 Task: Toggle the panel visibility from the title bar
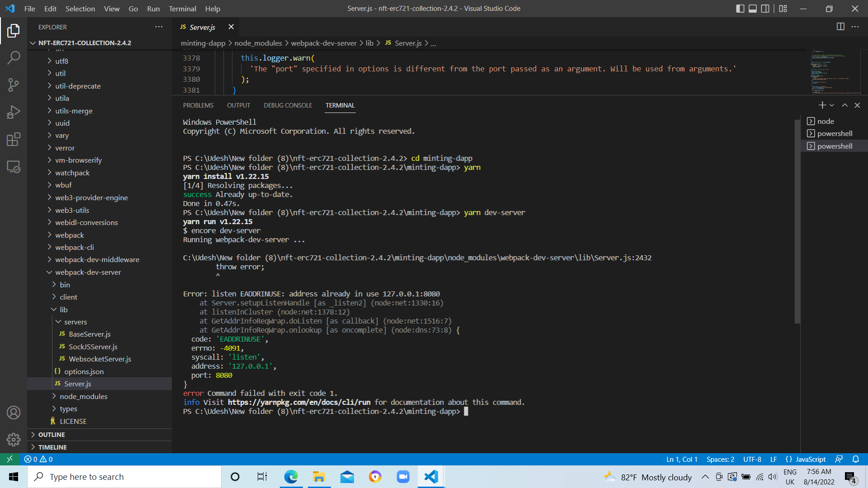752,9
